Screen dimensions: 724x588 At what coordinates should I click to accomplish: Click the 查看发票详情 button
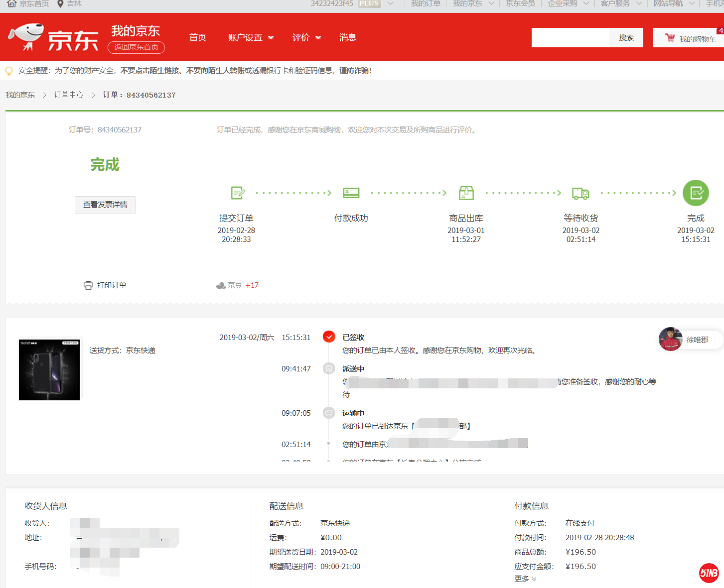(105, 205)
